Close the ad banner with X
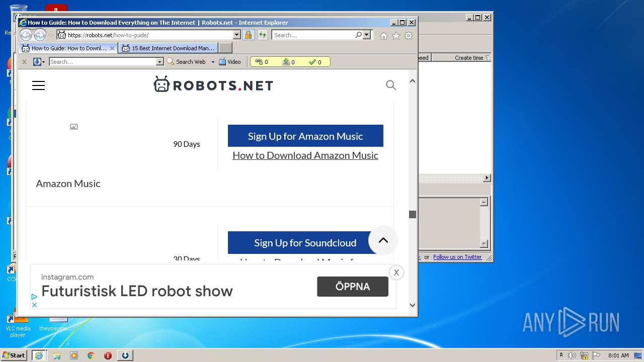 pyautogui.click(x=396, y=273)
